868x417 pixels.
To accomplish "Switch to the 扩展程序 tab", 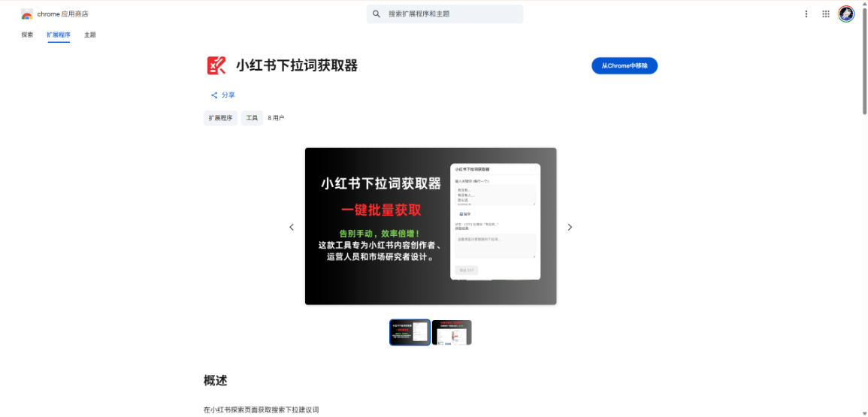I will pos(59,35).
